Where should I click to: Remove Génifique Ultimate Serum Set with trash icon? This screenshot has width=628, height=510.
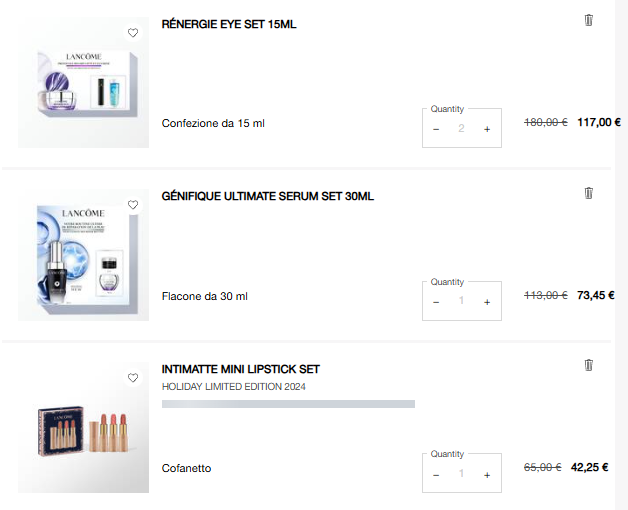(588, 193)
